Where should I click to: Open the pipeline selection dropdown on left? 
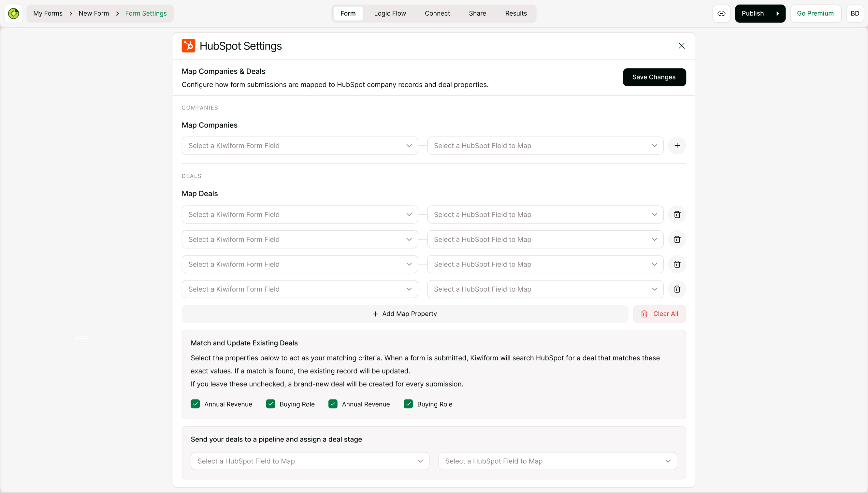pos(310,461)
